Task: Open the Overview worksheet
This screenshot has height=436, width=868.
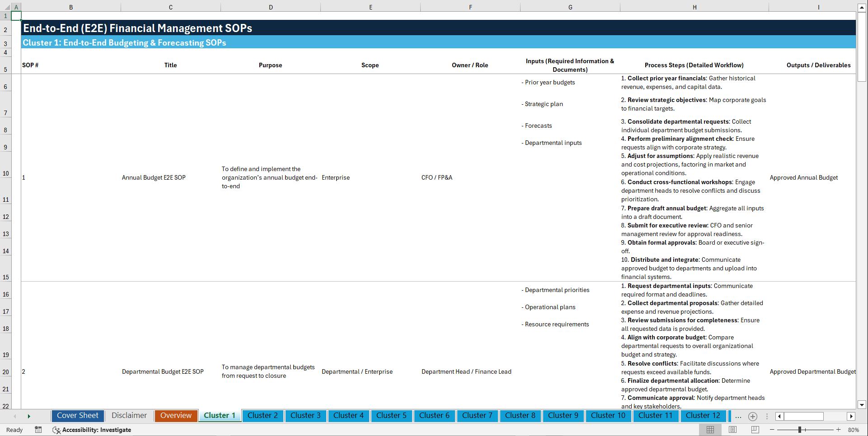Action: pos(176,416)
